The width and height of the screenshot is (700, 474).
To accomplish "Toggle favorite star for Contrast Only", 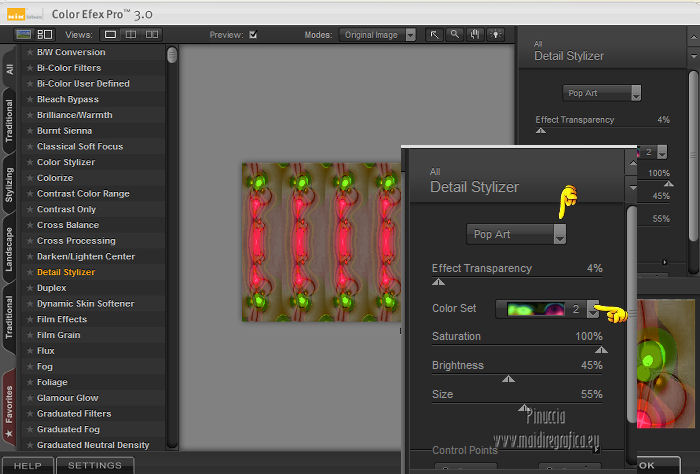I will 30,209.
